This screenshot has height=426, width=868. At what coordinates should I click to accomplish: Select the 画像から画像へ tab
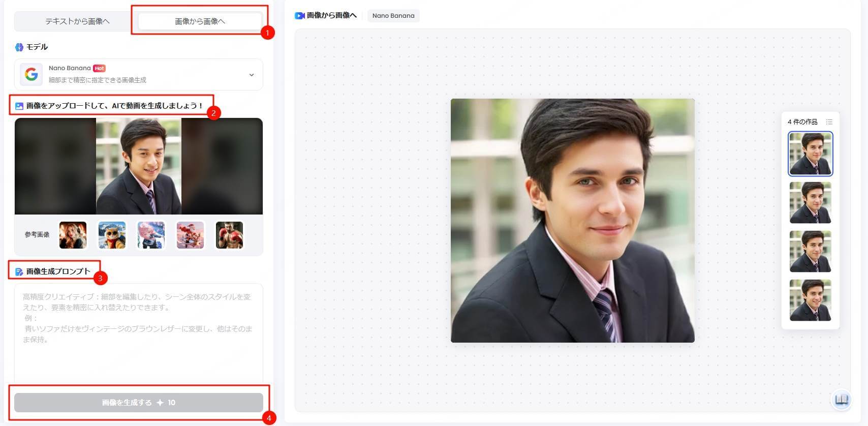point(200,21)
